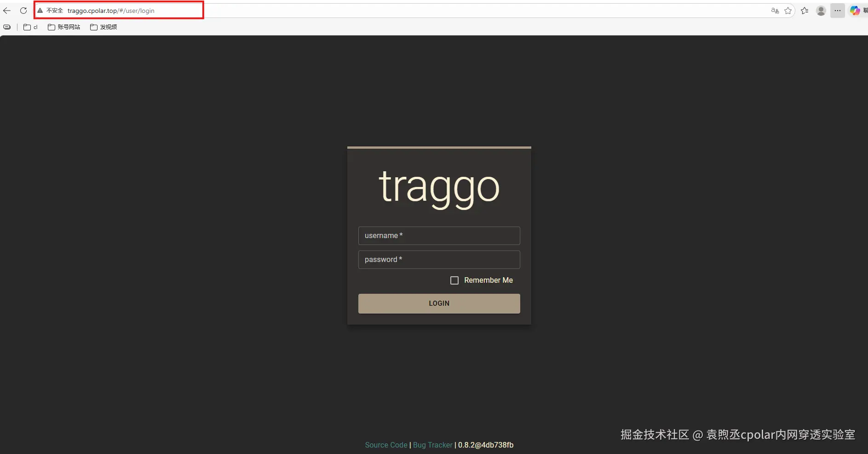Open the cl bookmarks folder

click(x=30, y=27)
